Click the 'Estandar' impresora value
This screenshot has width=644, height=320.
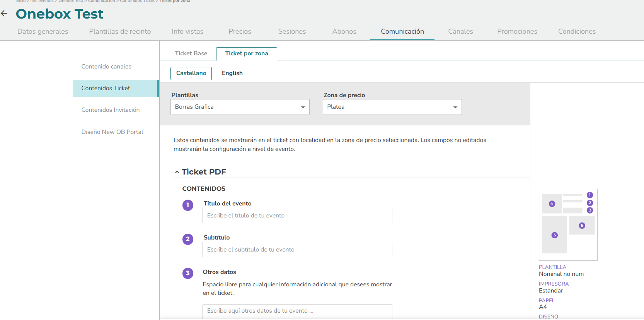click(x=551, y=291)
